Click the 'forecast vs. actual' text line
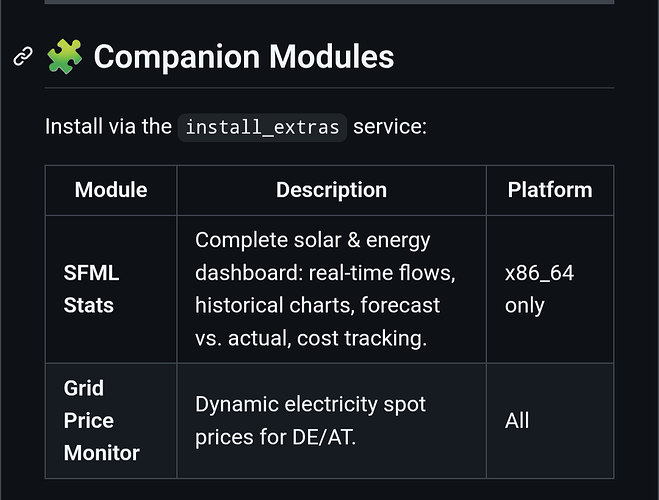Screen dimensions: 659x500 click(x=317, y=321)
